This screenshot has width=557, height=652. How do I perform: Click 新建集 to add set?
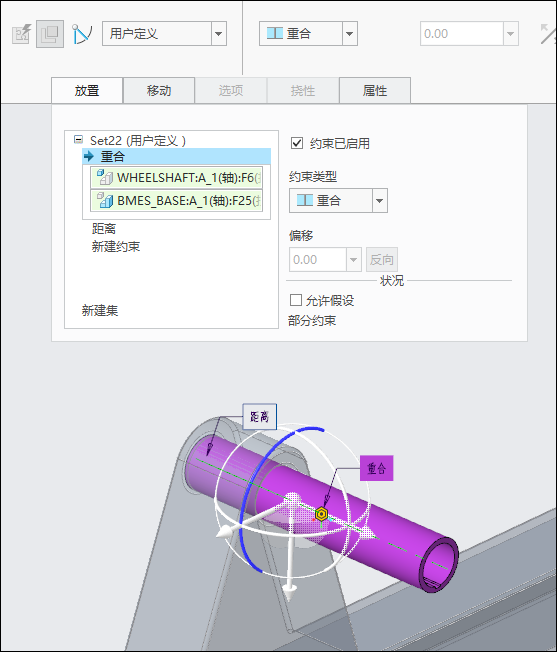[100, 310]
